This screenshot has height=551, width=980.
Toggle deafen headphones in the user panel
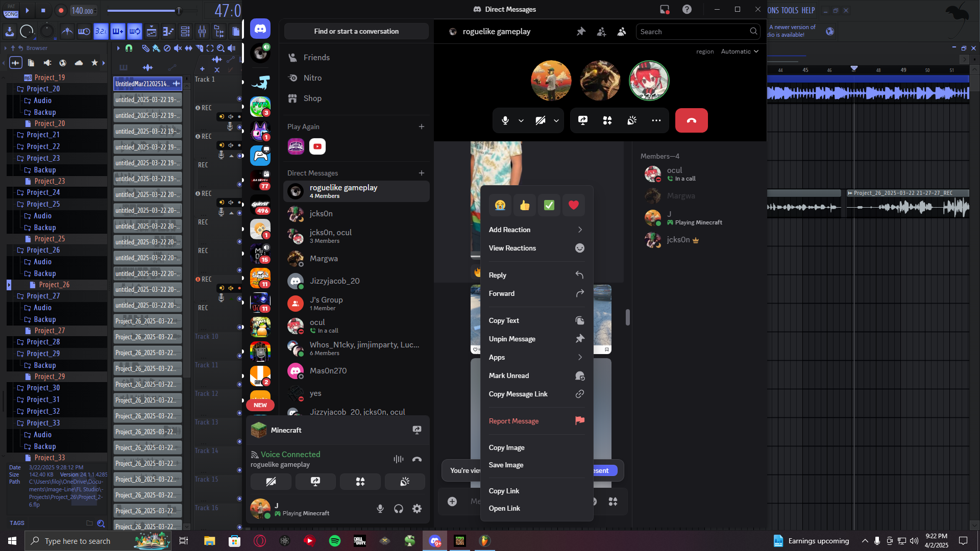399,509
